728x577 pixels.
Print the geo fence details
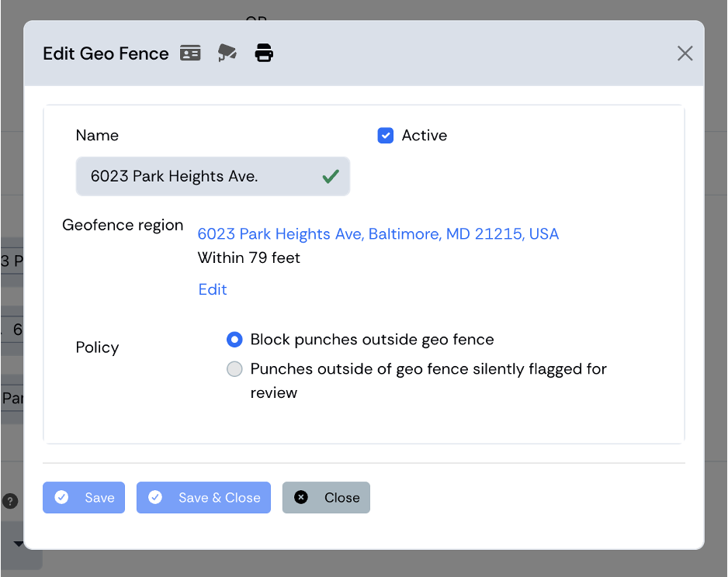tap(264, 53)
